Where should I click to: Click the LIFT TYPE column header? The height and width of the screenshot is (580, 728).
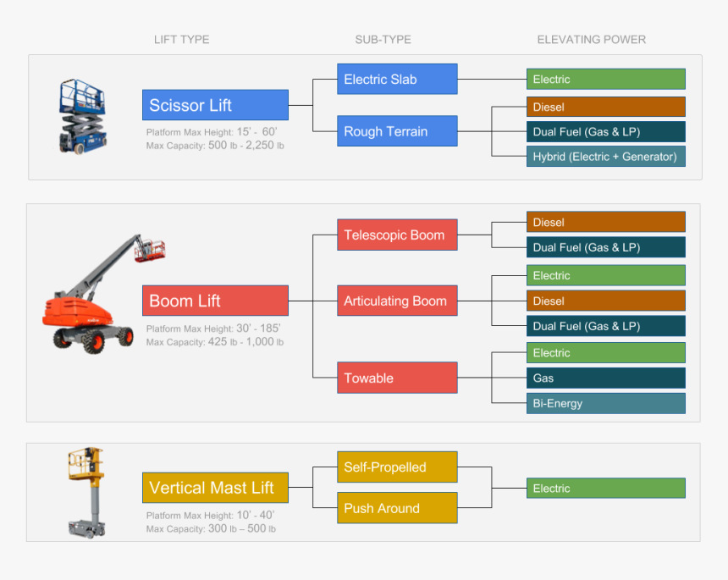click(181, 40)
